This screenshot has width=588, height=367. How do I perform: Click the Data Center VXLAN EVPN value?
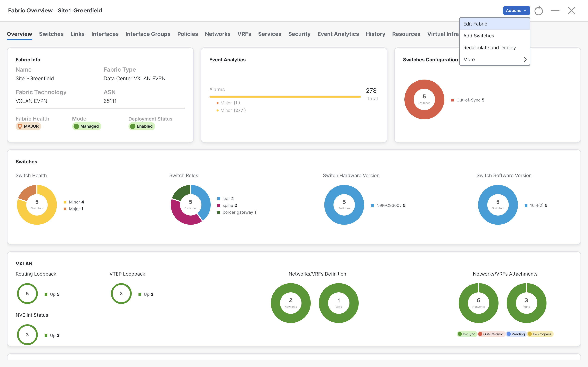[x=135, y=78]
